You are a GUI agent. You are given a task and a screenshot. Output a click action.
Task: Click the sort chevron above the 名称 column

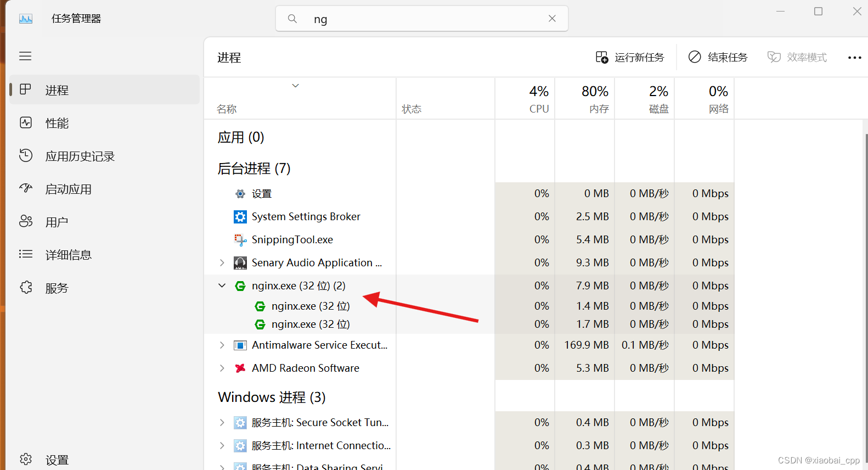tap(295, 86)
